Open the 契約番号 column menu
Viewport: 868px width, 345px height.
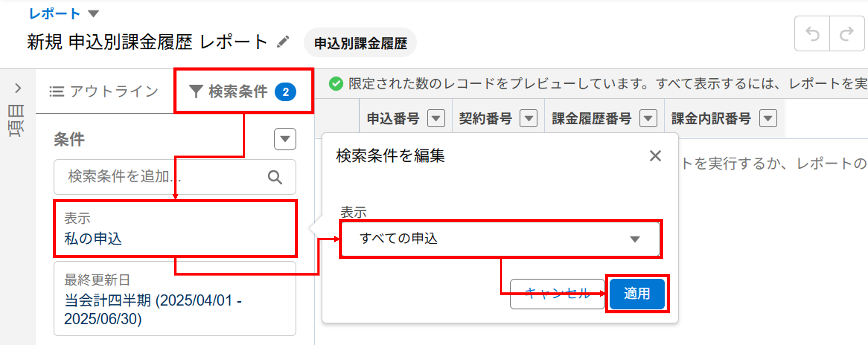tap(528, 118)
